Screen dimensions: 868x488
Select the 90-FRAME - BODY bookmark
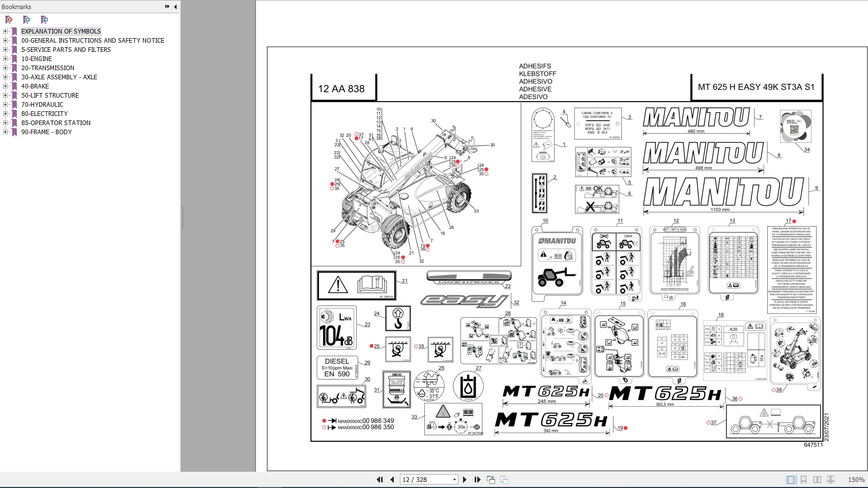pos(46,132)
